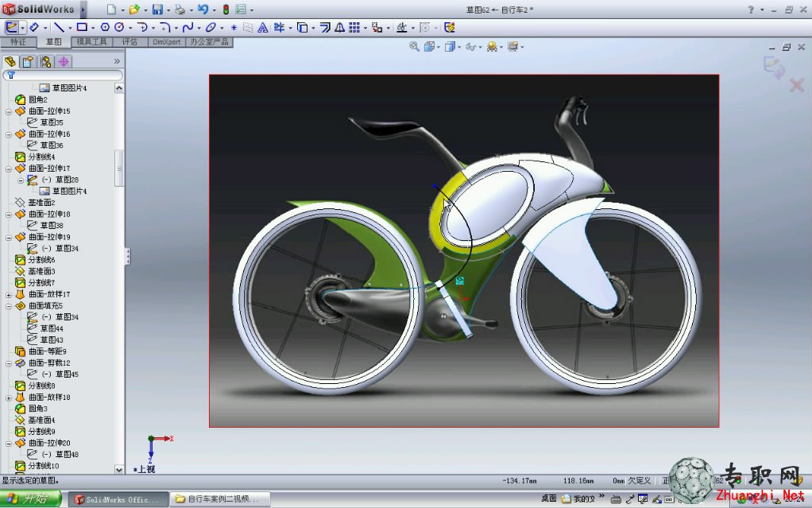Viewport: 812px width, 508px height.
Task: Click the feature tree filter field
Action: pos(63,76)
